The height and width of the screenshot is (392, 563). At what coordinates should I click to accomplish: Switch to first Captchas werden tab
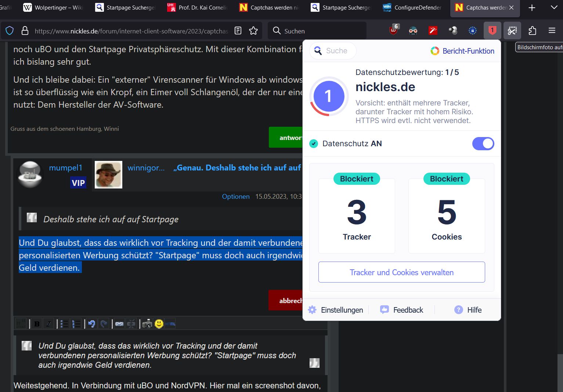269,7
